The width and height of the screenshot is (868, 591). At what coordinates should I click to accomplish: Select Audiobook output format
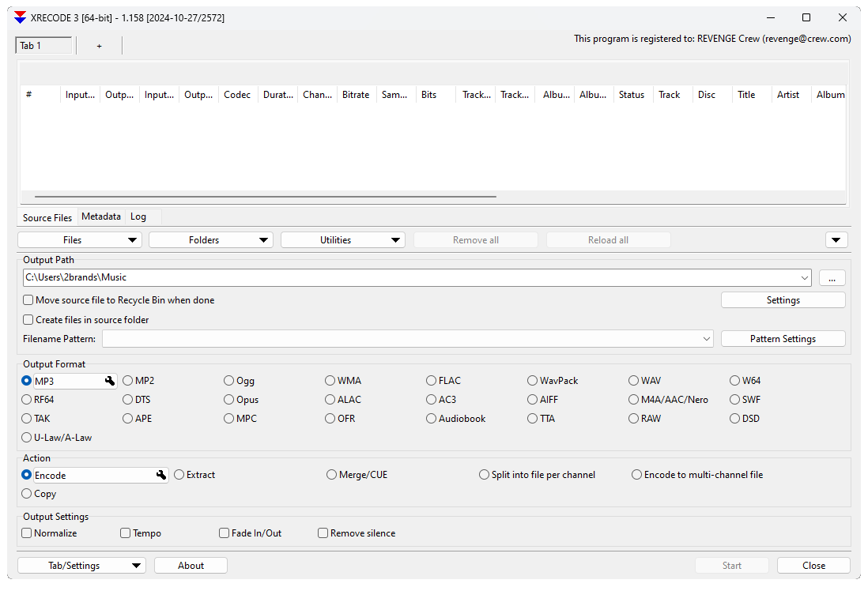pos(455,418)
